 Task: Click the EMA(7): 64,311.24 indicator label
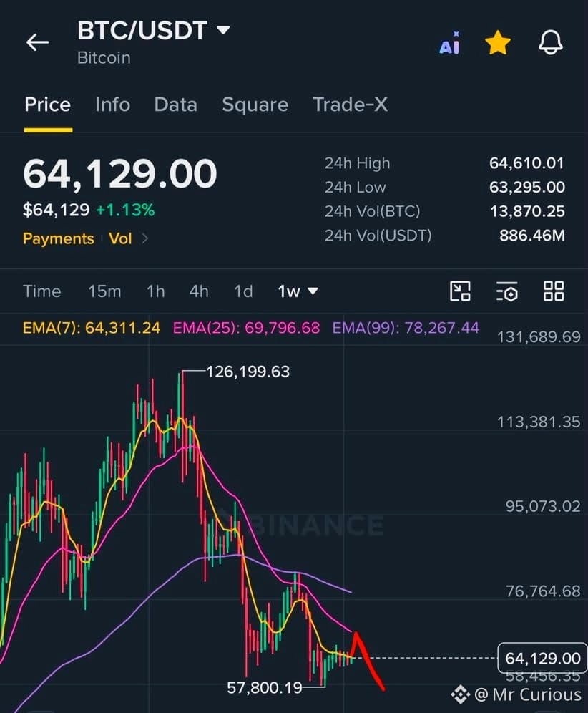(x=92, y=328)
